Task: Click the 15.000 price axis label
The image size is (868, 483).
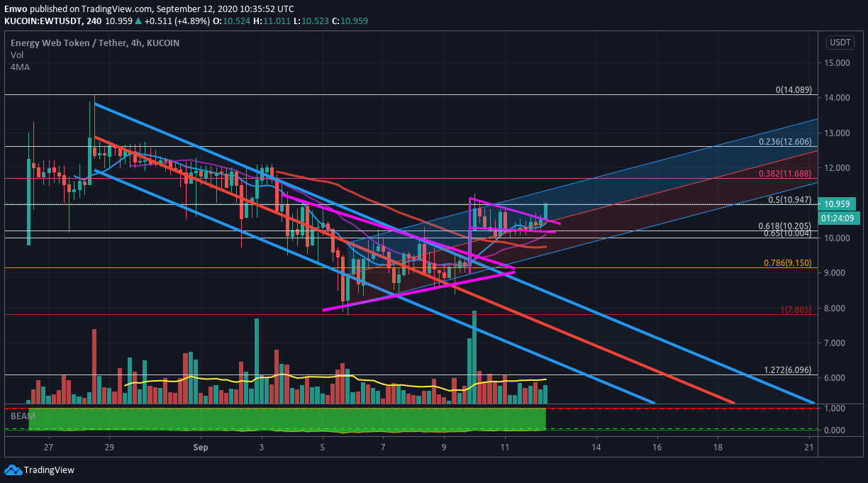Action: point(838,63)
